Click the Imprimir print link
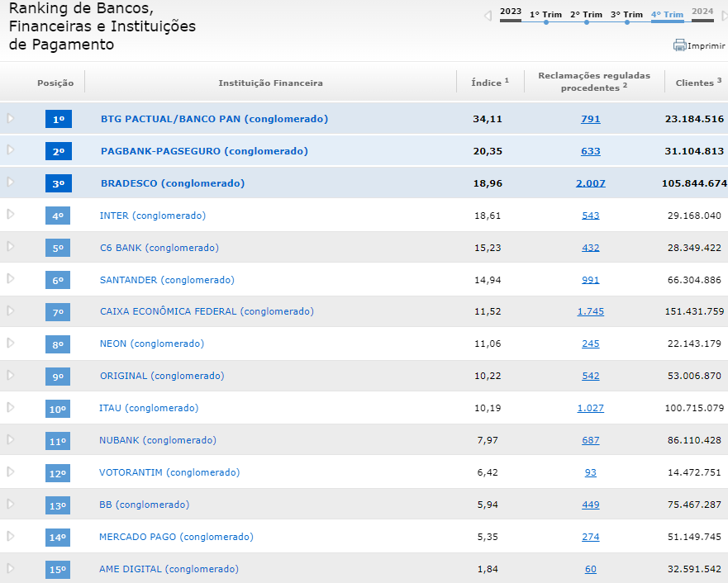 coord(707,46)
